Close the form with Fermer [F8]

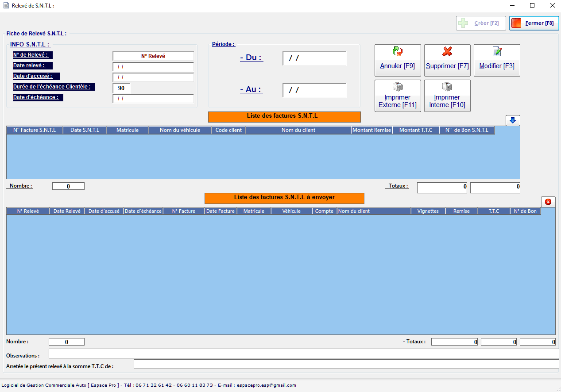534,23
